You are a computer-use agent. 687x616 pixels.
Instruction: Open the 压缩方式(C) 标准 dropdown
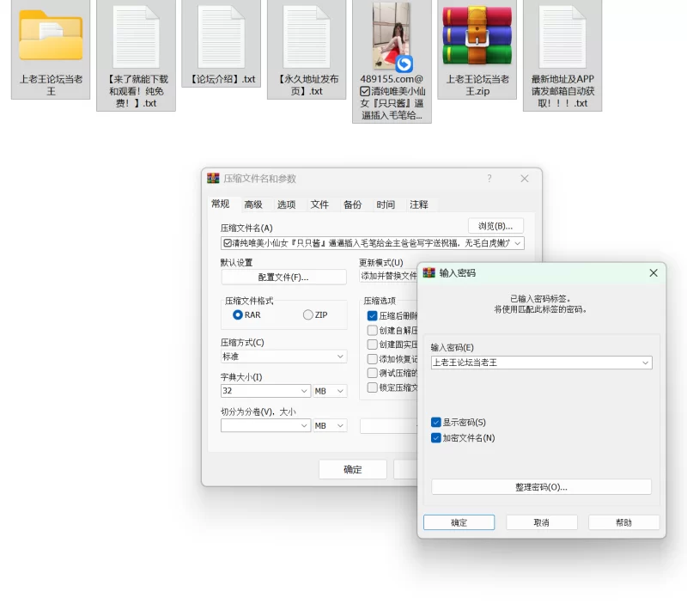(x=283, y=357)
